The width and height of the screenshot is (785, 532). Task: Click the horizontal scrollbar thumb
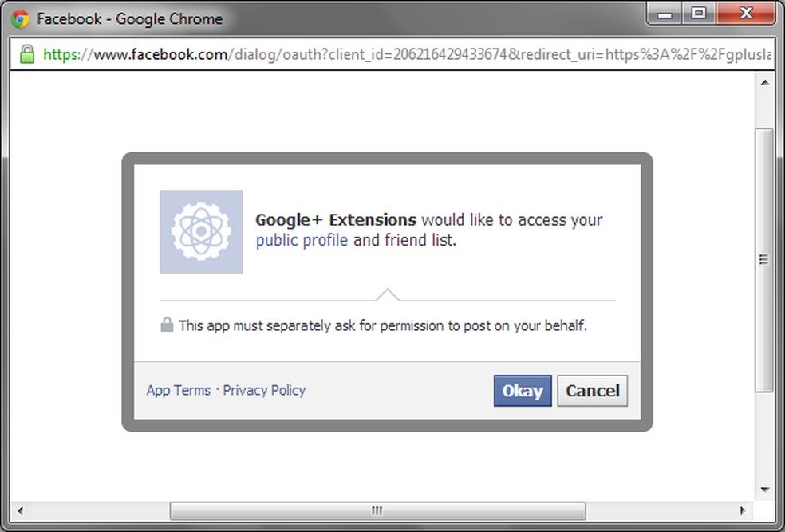click(377, 510)
